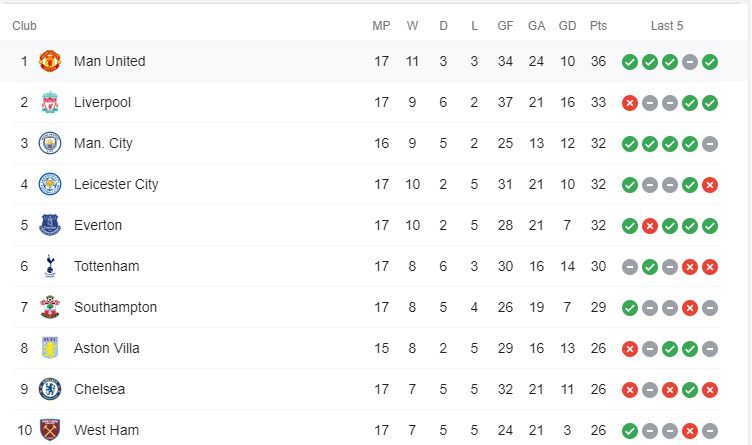
Task: Click Everton's red loss result icon
Action: 650,226
